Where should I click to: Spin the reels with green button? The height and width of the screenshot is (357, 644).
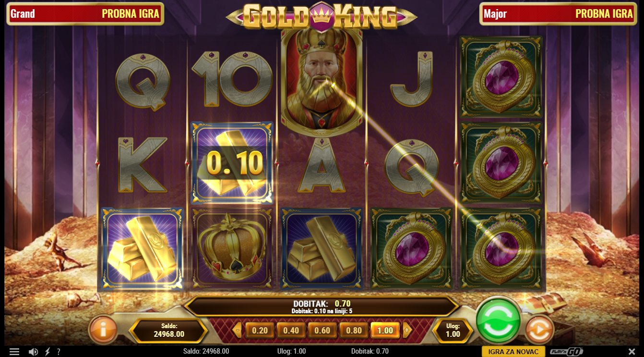pos(498,321)
